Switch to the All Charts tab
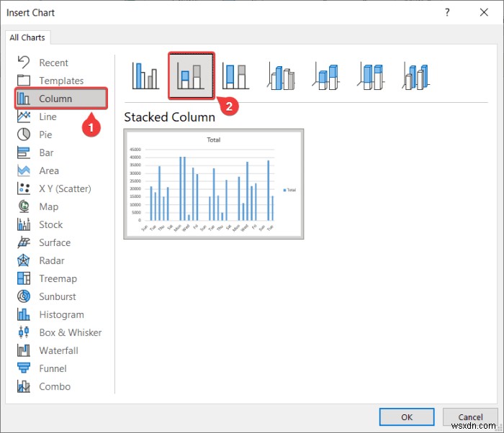 [x=27, y=37]
